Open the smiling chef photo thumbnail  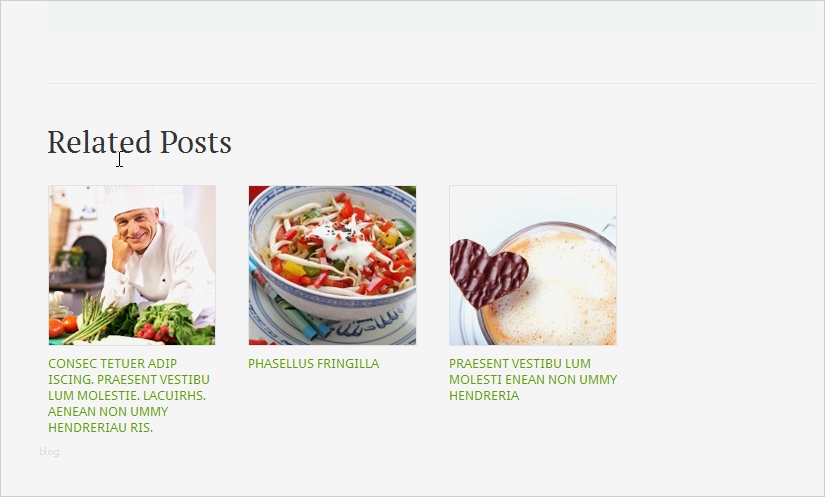tap(132, 265)
